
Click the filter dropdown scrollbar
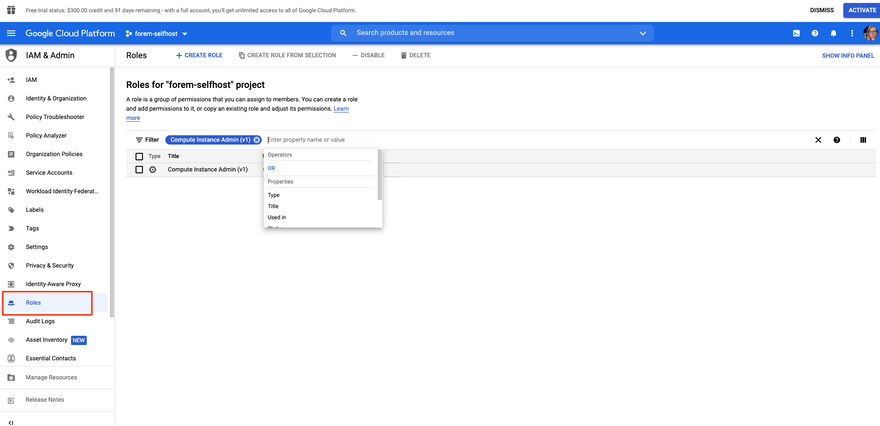(380, 175)
